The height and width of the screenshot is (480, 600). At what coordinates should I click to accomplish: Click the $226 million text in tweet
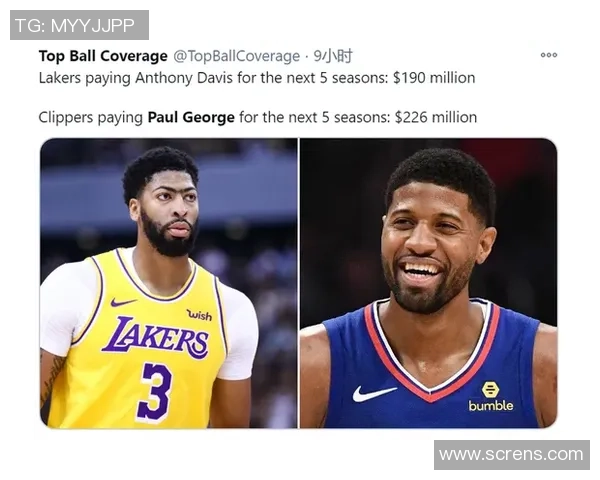click(435, 117)
